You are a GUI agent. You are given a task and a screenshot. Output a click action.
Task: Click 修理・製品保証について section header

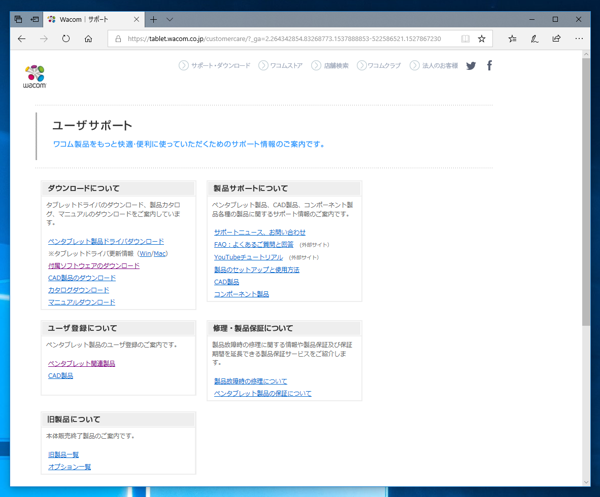click(253, 329)
